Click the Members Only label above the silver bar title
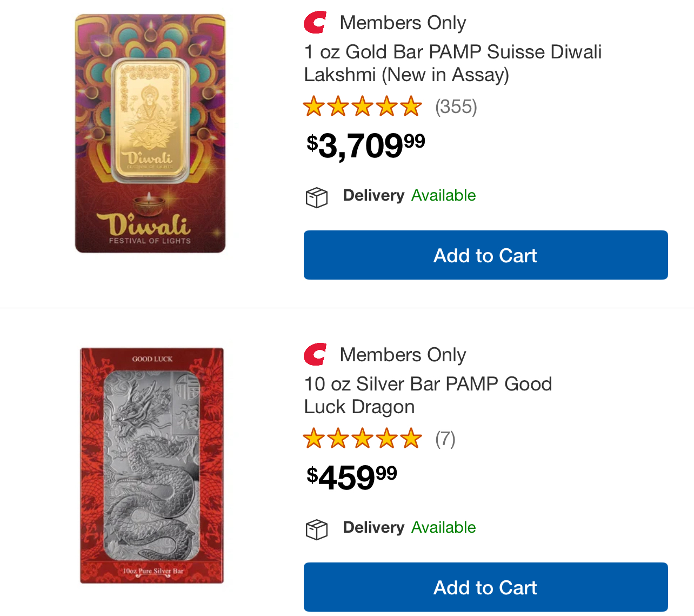The width and height of the screenshot is (694, 616). [x=403, y=355]
